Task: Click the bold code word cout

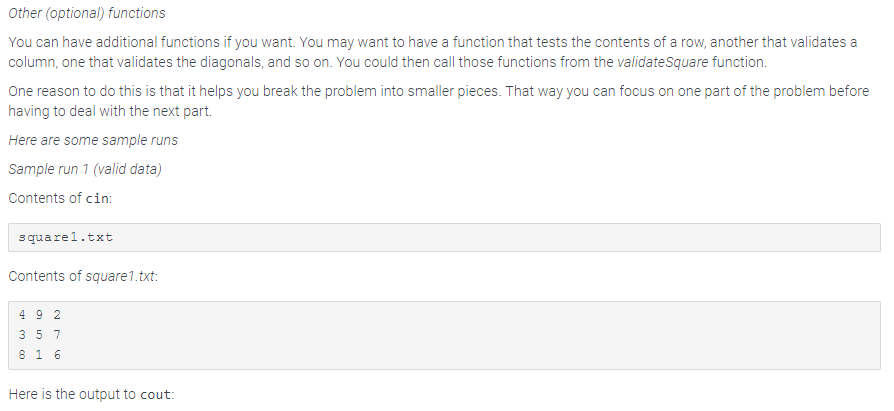Action: (155, 394)
